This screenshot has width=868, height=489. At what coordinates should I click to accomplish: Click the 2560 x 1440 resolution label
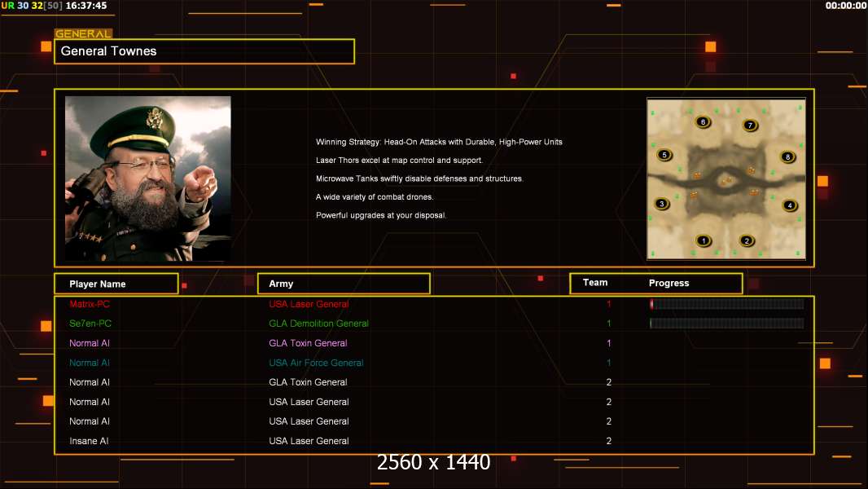[x=433, y=462]
